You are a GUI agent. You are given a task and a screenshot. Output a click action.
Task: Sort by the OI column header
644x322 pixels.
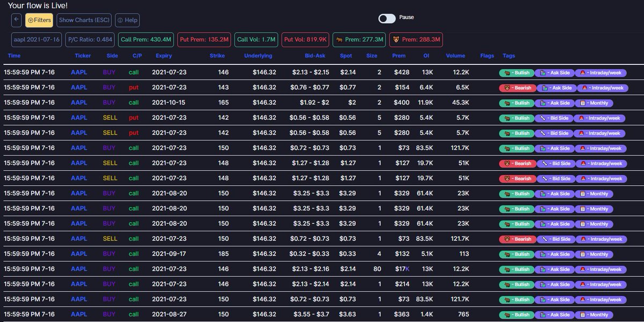[425, 55]
